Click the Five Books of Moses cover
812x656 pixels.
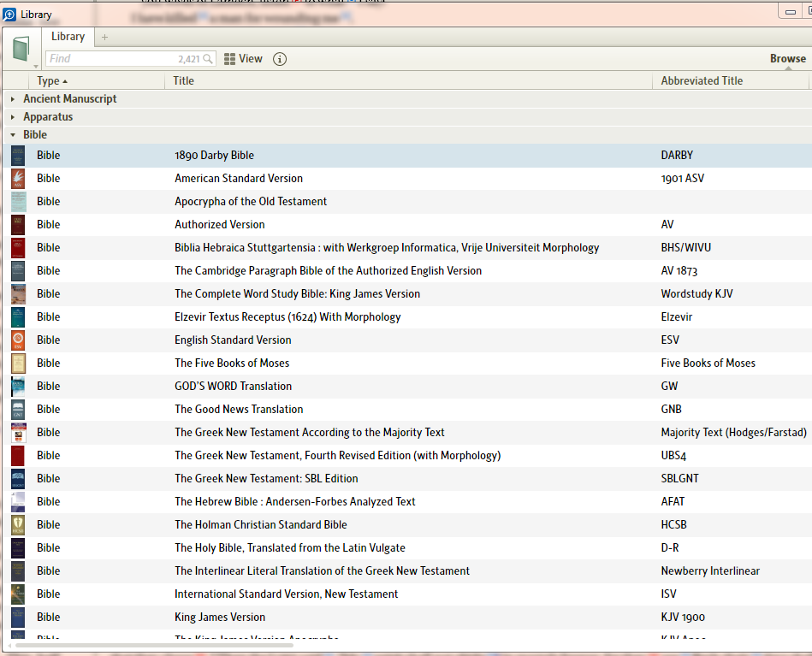(x=18, y=363)
